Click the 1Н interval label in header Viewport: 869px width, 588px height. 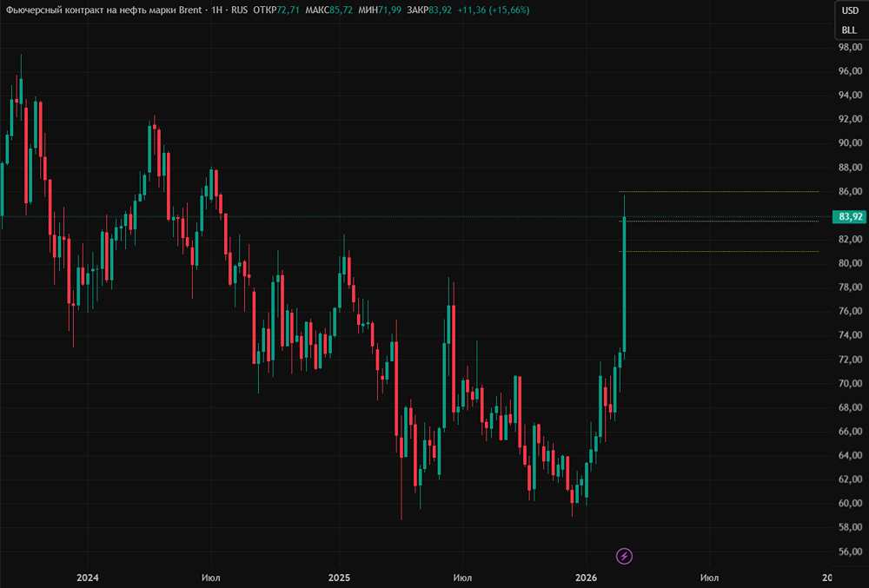tap(216, 10)
